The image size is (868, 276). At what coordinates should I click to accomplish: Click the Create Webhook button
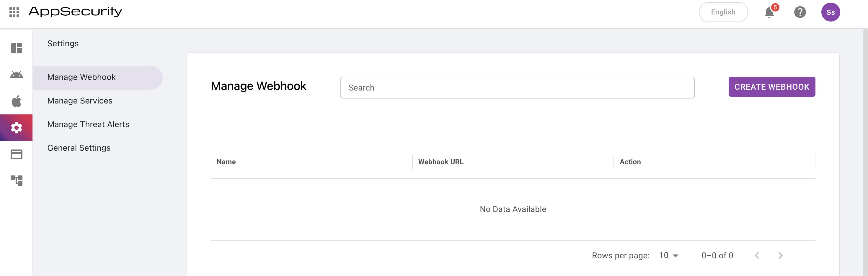click(x=772, y=87)
